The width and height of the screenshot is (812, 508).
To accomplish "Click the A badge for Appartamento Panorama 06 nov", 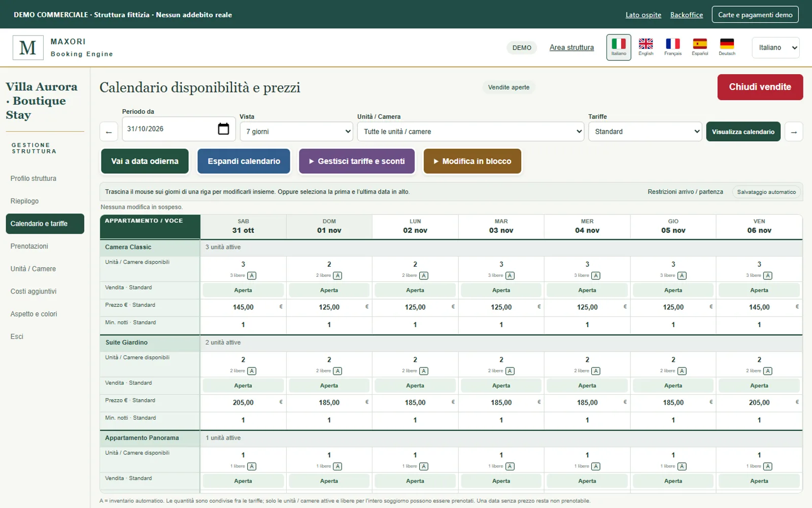I will 768,466.
